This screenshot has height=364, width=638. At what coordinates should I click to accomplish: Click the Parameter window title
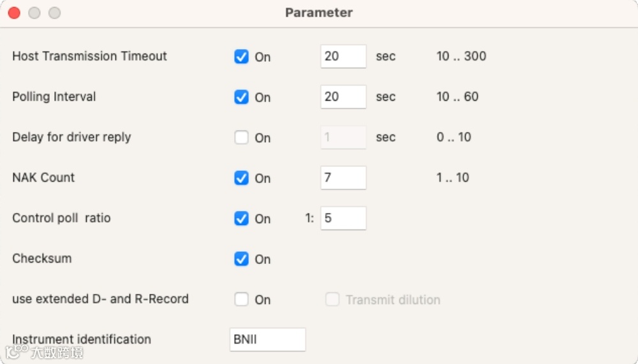(x=318, y=13)
